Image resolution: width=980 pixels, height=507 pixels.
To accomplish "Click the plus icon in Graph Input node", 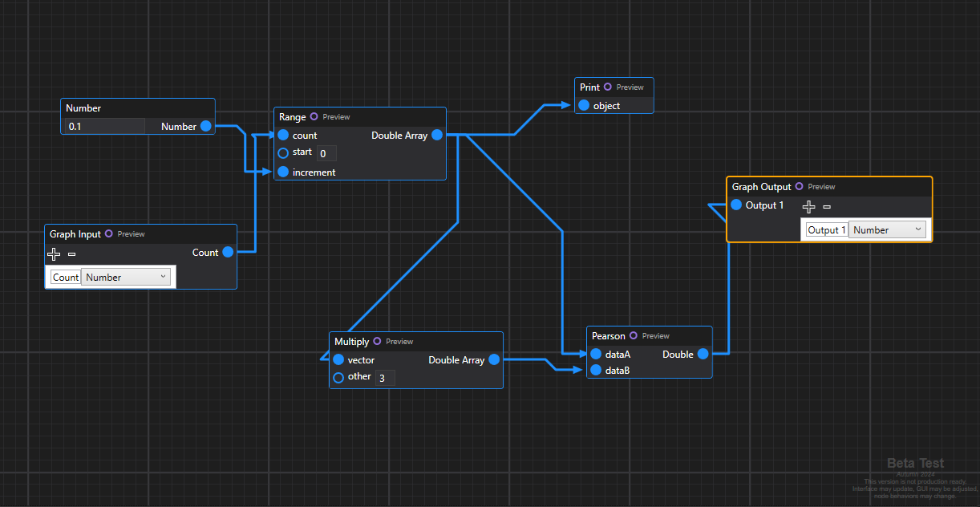I will tap(54, 253).
